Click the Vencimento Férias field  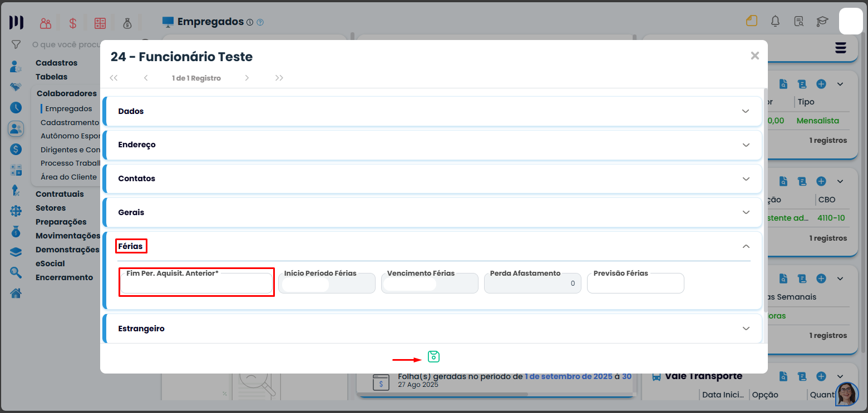(x=430, y=283)
